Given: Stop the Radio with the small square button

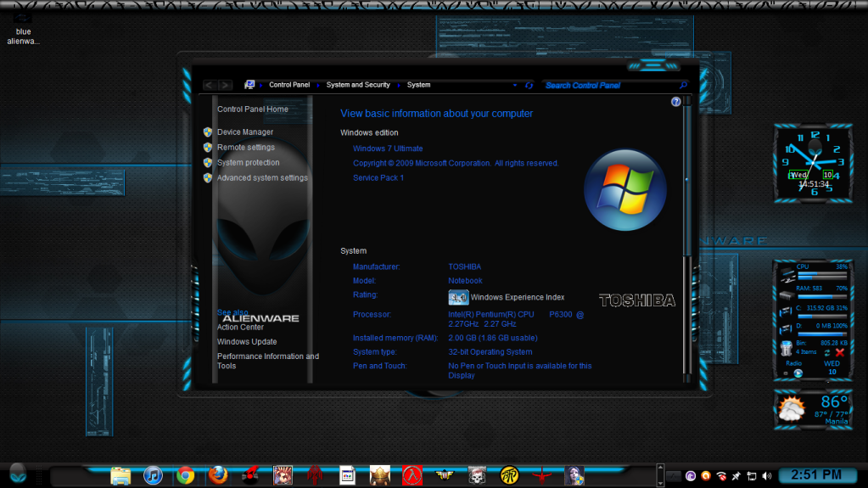Looking at the screenshot, I should (x=786, y=373).
